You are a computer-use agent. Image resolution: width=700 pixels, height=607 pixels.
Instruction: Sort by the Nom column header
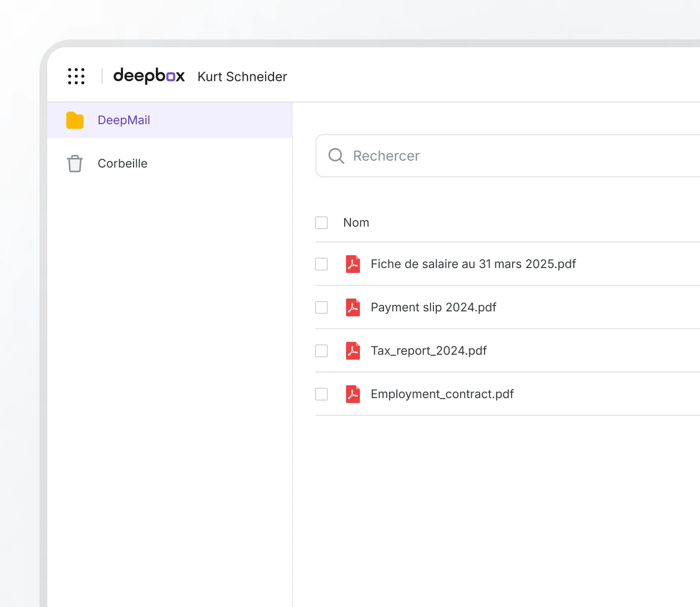[x=356, y=223]
